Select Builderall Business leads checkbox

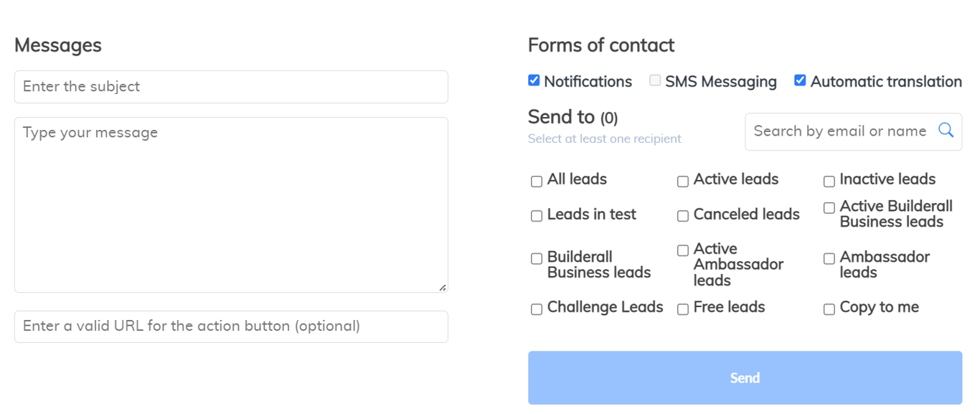pos(537,259)
